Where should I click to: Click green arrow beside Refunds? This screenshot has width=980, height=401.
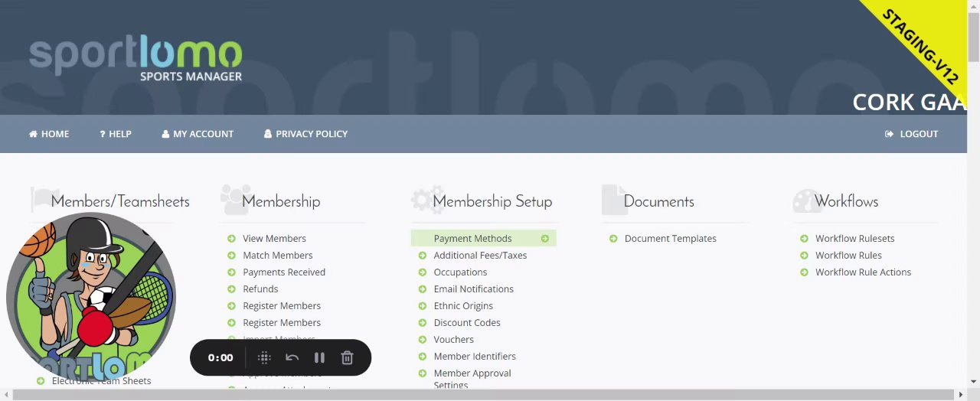click(x=231, y=289)
